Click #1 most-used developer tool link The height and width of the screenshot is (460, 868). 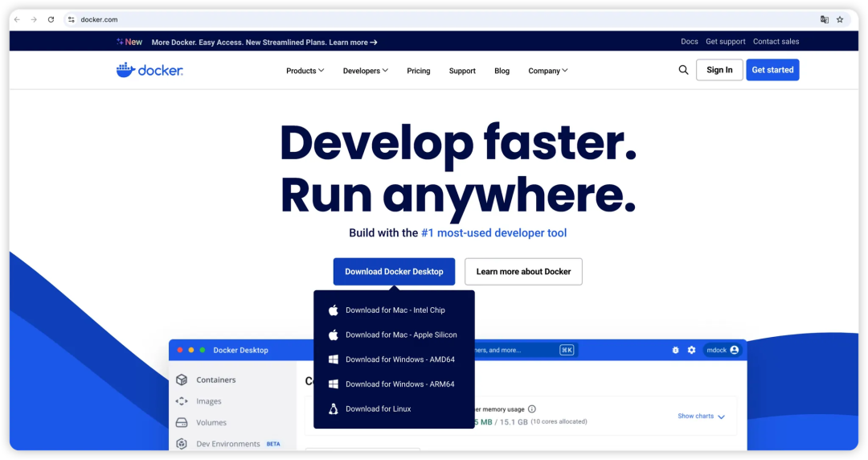[x=493, y=232]
